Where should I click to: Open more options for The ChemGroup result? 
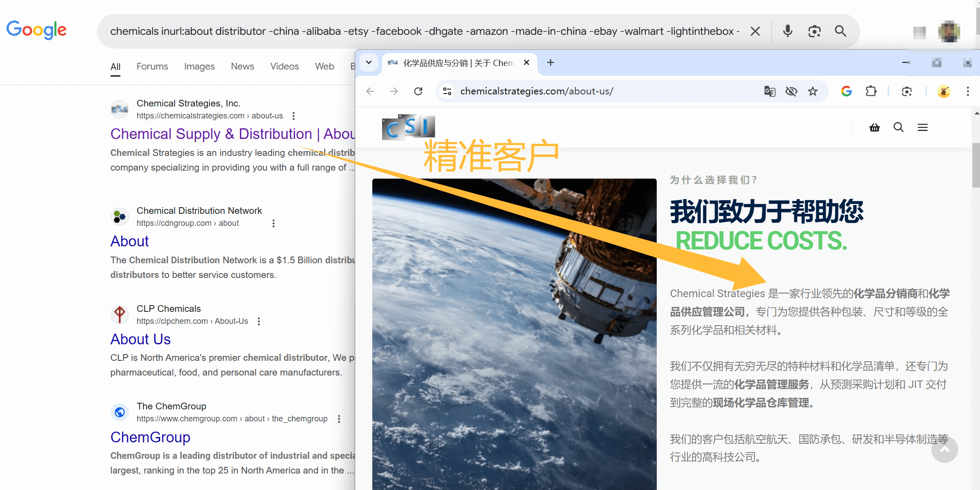click(339, 419)
